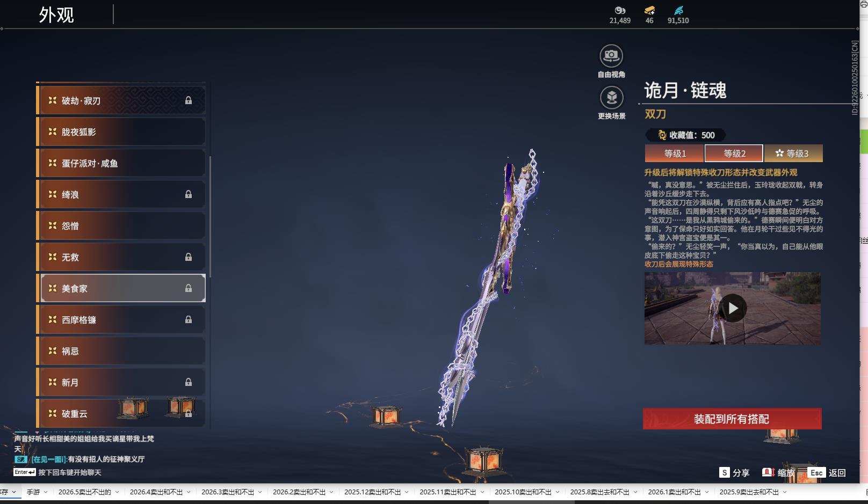Click the 返回 back button
868x504 pixels.
click(x=827, y=472)
